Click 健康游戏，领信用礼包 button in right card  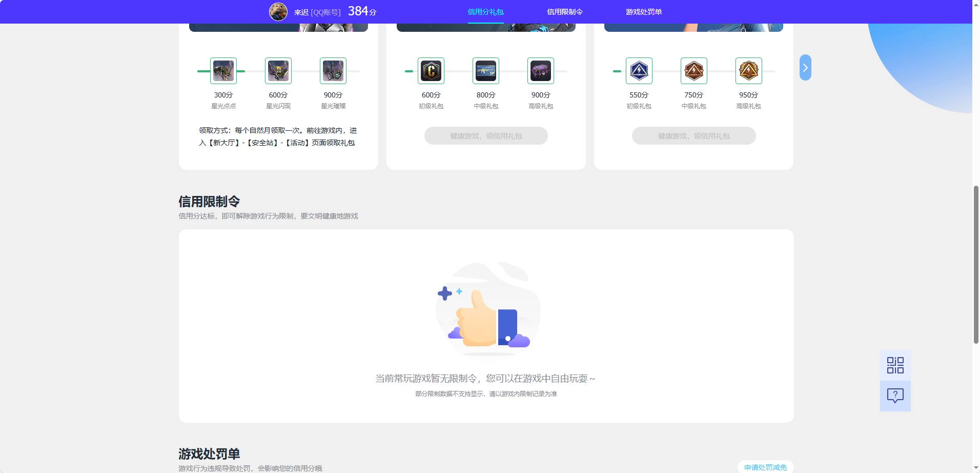[694, 136]
